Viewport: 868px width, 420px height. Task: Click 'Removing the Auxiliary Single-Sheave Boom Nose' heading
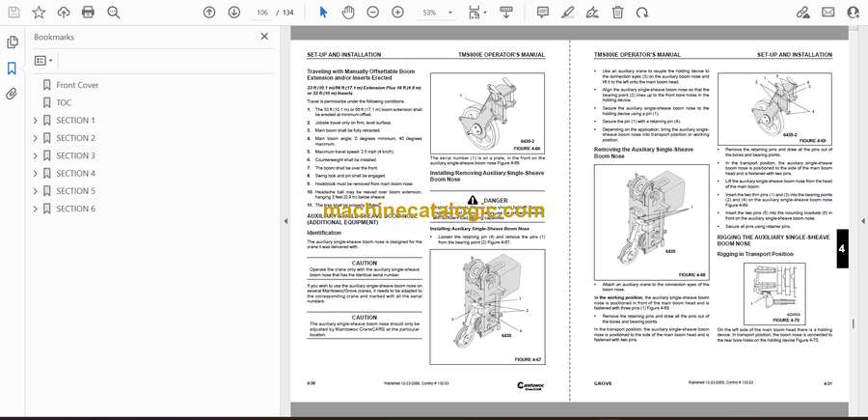click(x=643, y=153)
